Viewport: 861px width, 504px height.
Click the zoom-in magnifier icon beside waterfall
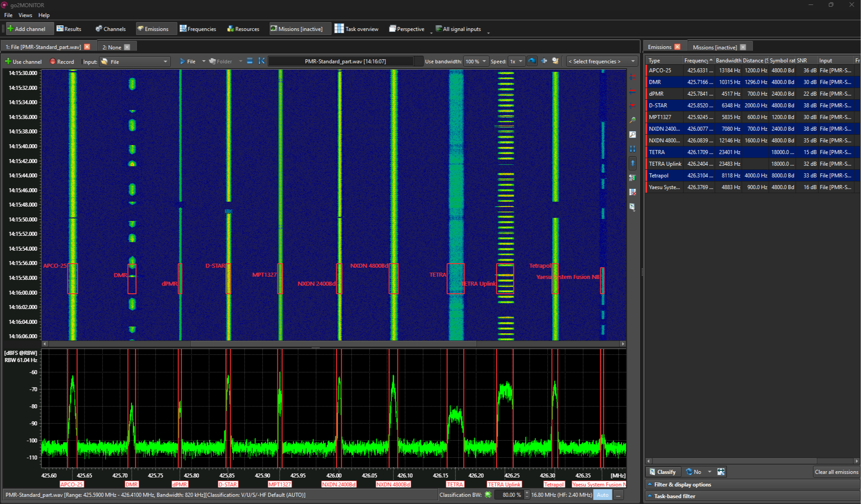pos(633,120)
